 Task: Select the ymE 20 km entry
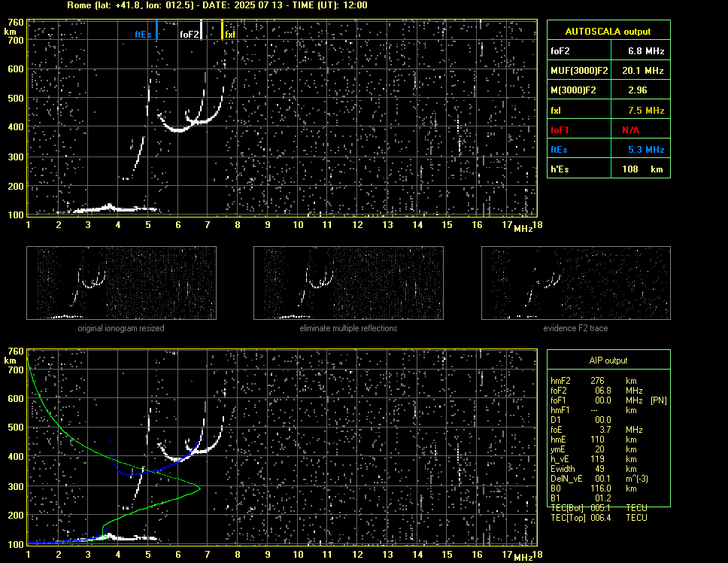point(593,449)
